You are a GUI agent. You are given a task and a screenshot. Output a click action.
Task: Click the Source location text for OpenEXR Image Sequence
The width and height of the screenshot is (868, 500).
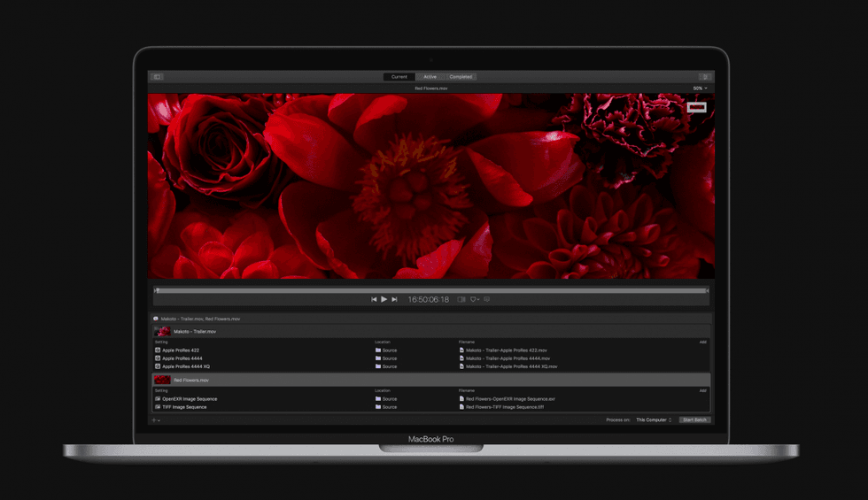pyautogui.click(x=390, y=399)
